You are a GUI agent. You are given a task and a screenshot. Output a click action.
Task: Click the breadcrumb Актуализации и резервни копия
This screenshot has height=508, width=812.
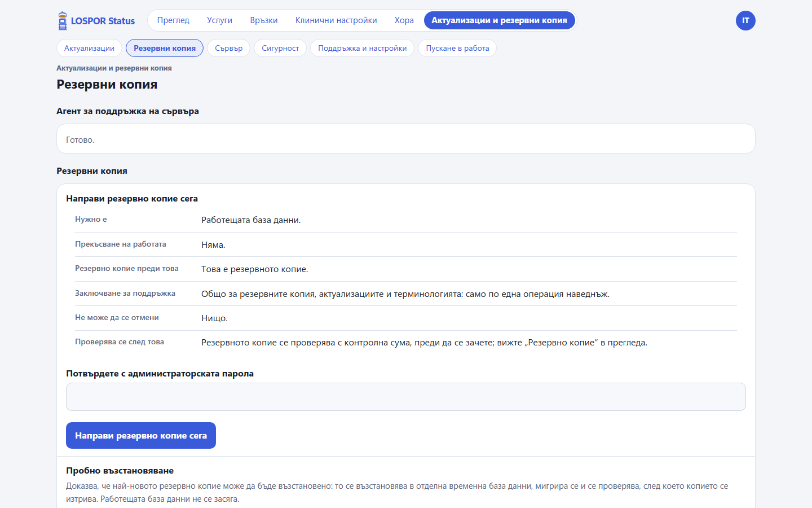pyautogui.click(x=114, y=68)
